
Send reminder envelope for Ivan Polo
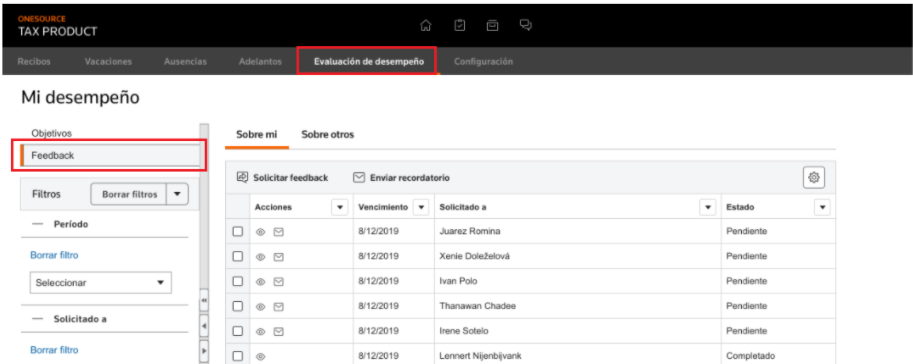pos(278,282)
